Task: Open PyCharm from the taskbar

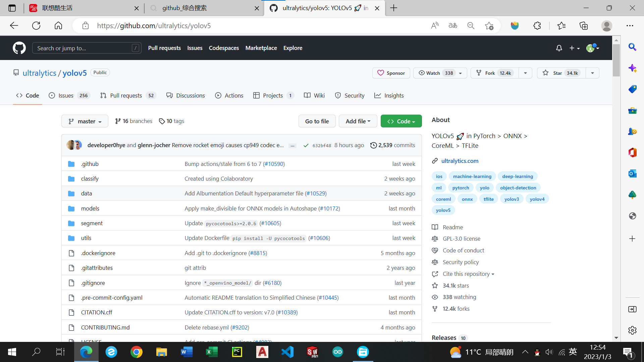Action: tap(237, 352)
